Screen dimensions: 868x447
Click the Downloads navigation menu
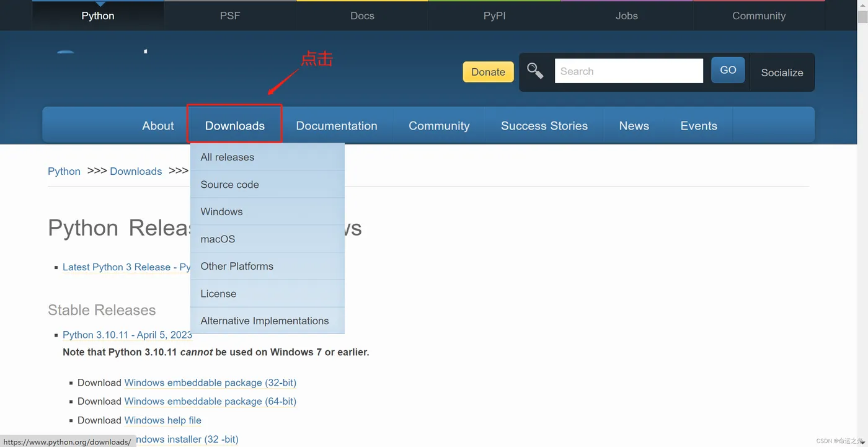pyautogui.click(x=235, y=125)
